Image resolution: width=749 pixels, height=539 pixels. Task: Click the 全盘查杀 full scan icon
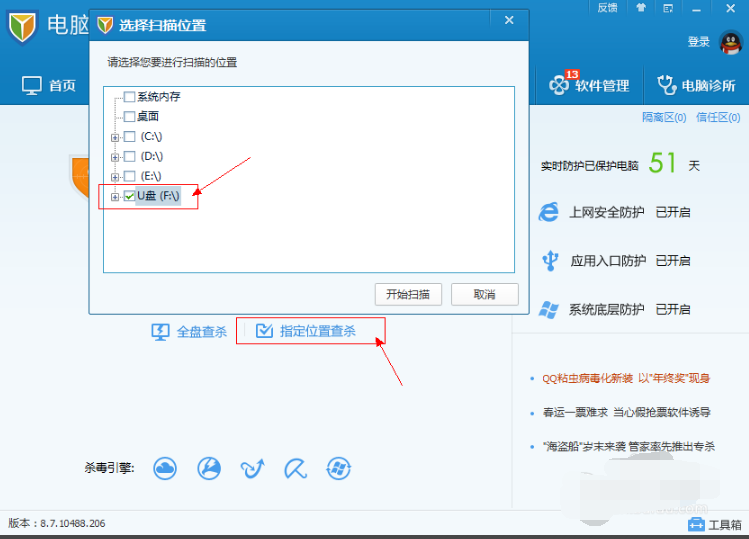coord(160,331)
